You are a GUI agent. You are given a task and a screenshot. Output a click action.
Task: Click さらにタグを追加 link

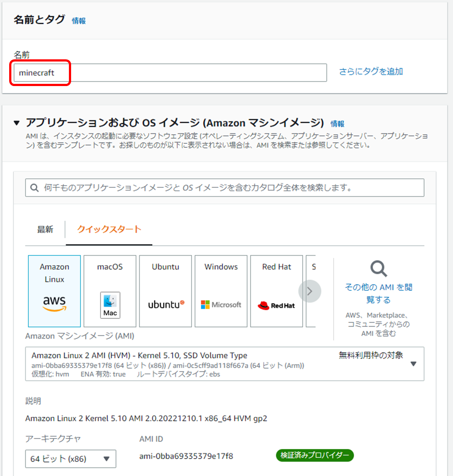click(x=370, y=72)
